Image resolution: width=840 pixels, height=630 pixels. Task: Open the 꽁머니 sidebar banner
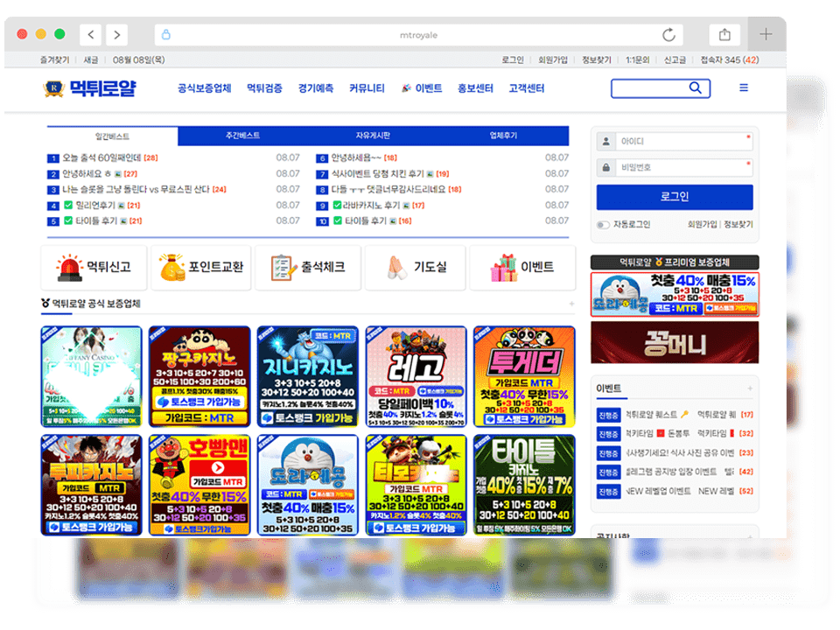tap(675, 343)
